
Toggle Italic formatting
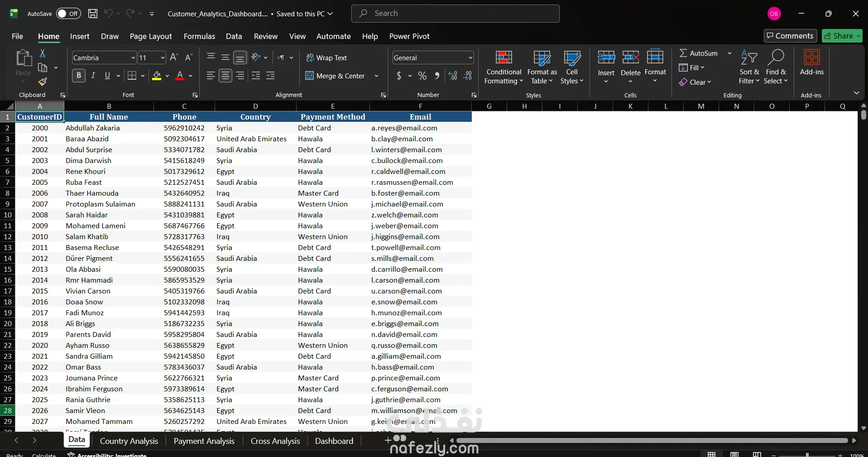click(93, 76)
